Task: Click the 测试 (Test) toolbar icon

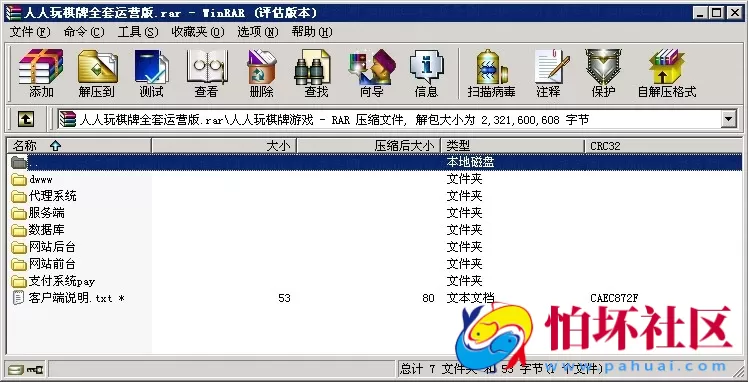Action: coord(151,67)
